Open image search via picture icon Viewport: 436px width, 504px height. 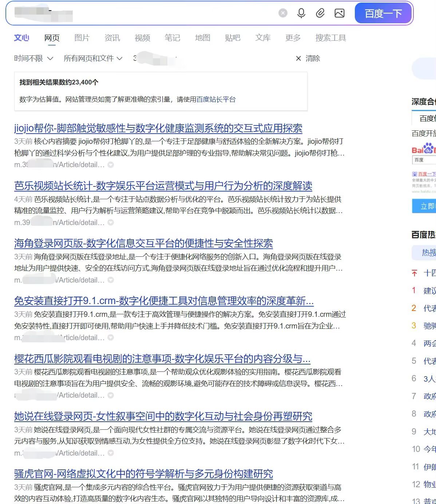[x=339, y=13]
